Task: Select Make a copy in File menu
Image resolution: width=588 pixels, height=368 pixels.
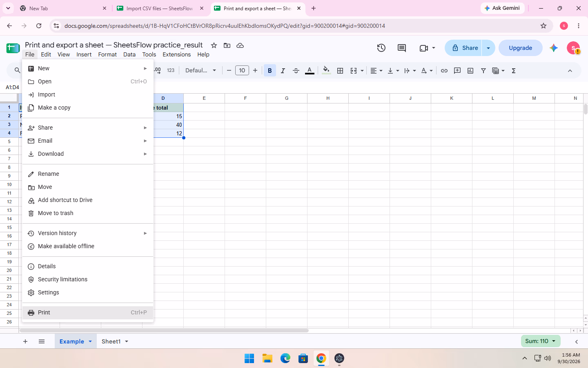Action: coord(88,108)
